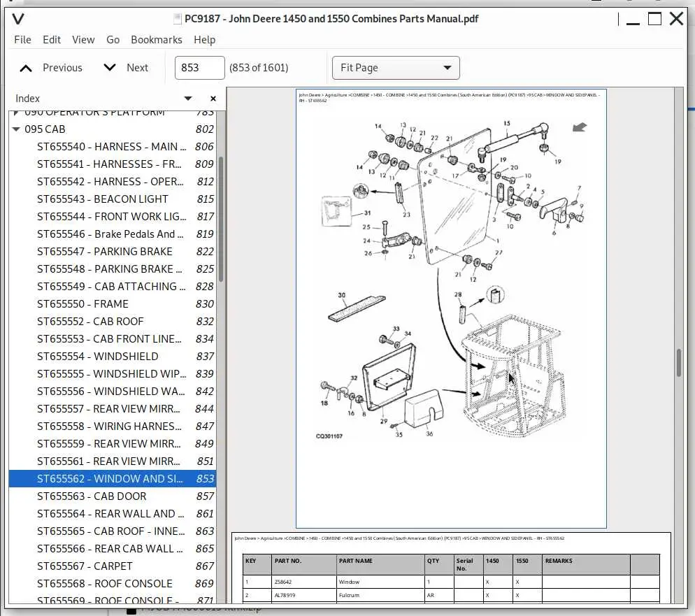
Task: Click the Previous button label
Action: click(62, 68)
